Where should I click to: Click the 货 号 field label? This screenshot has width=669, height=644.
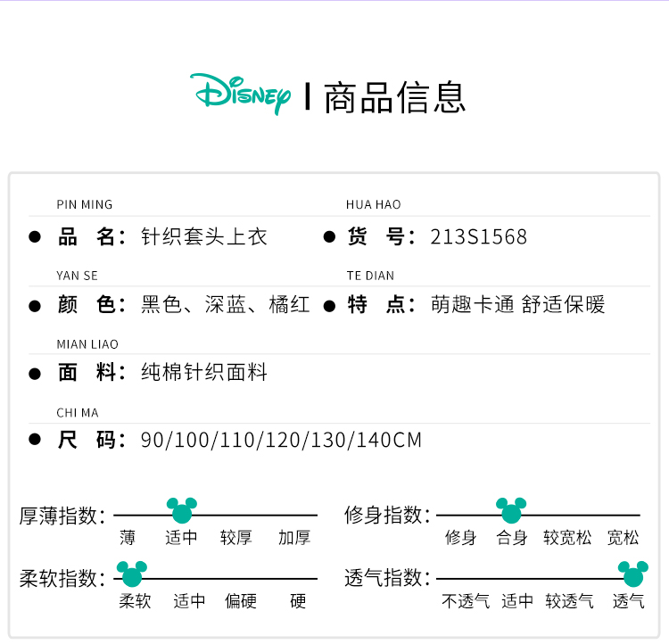pyautogui.click(x=381, y=237)
